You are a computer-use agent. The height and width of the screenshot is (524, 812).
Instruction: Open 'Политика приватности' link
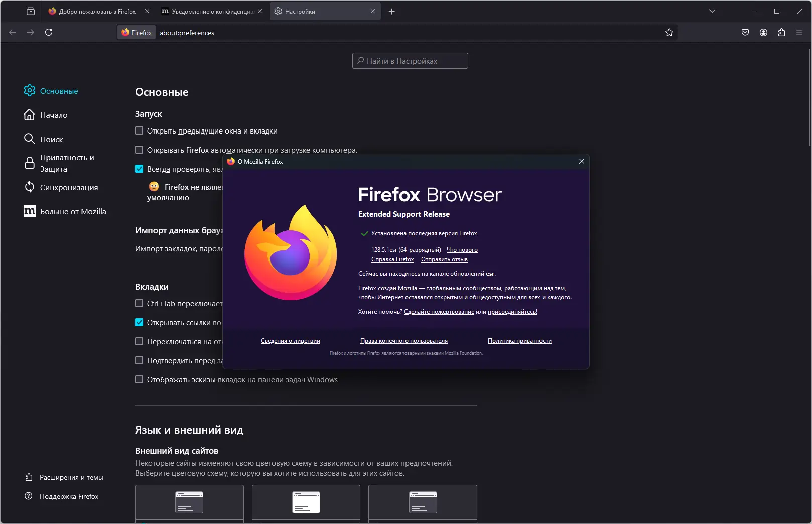(519, 341)
